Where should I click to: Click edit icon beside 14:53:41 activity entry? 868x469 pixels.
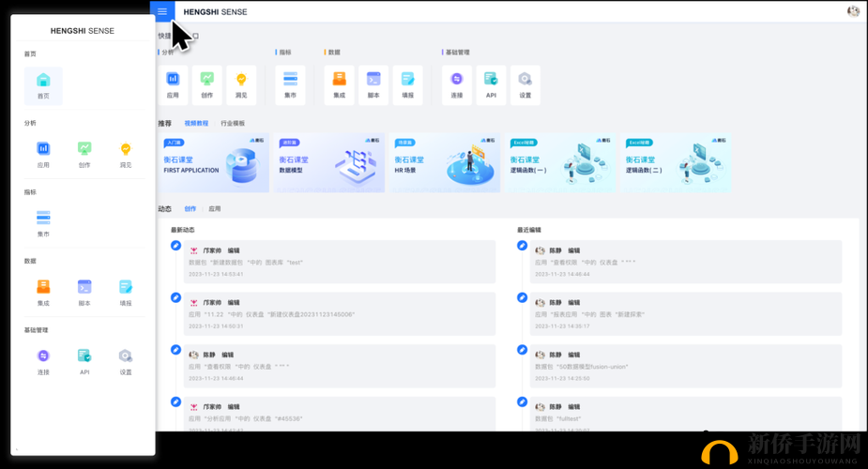(x=175, y=245)
